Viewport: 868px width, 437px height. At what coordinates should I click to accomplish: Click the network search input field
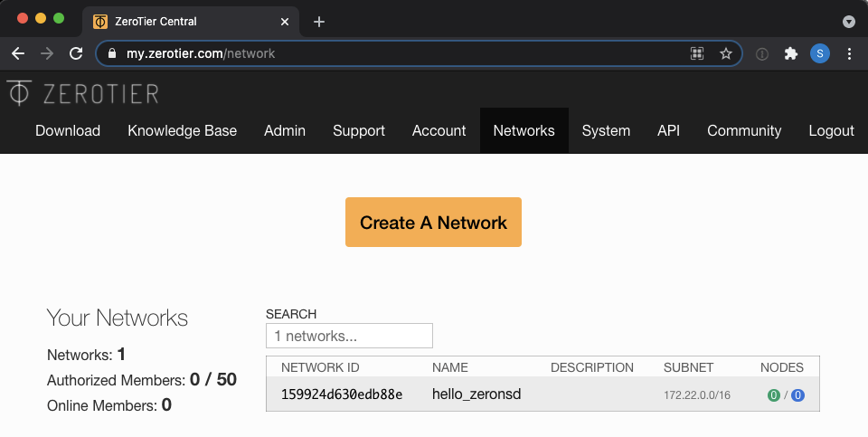click(349, 336)
